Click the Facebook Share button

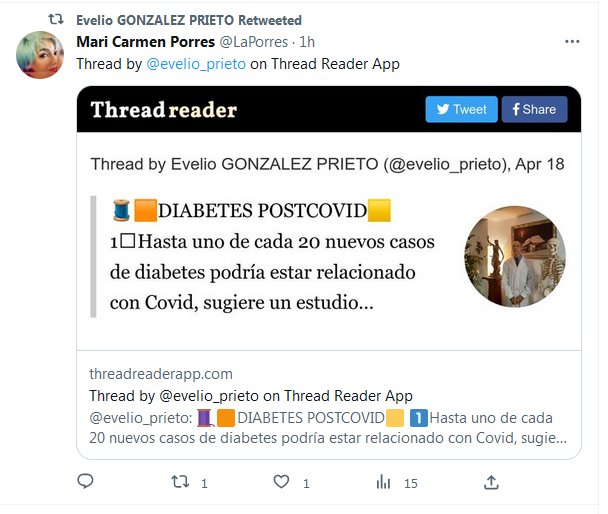534,109
